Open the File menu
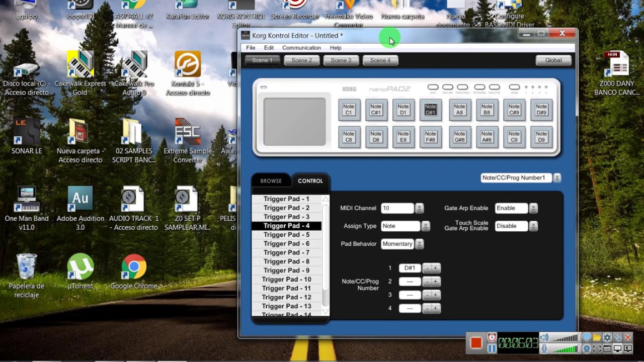The image size is (644, 362). [251, 48]
